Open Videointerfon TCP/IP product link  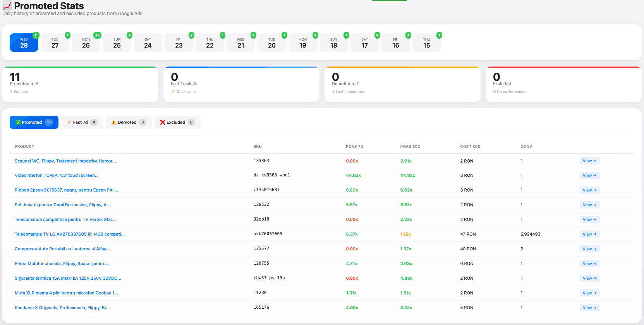[57, 175]
